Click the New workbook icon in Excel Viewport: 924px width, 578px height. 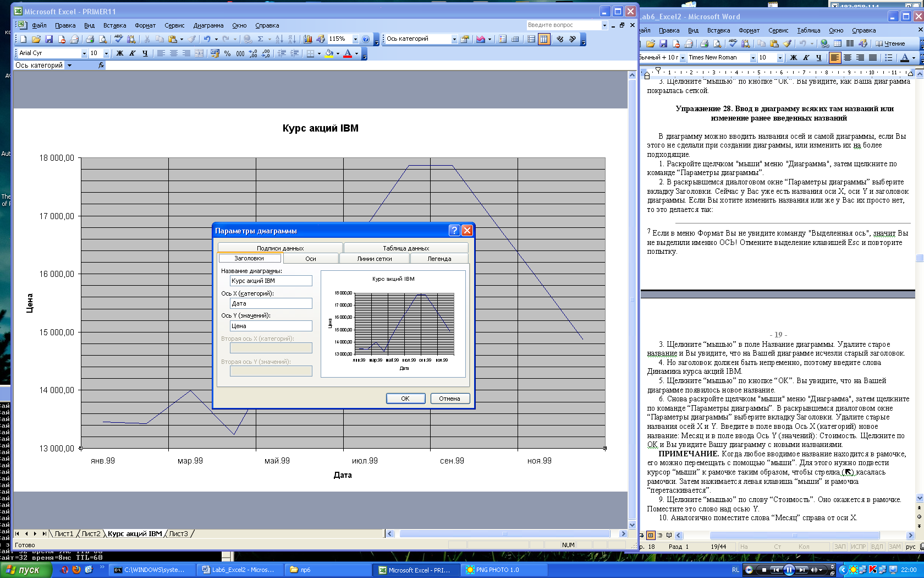24,39
